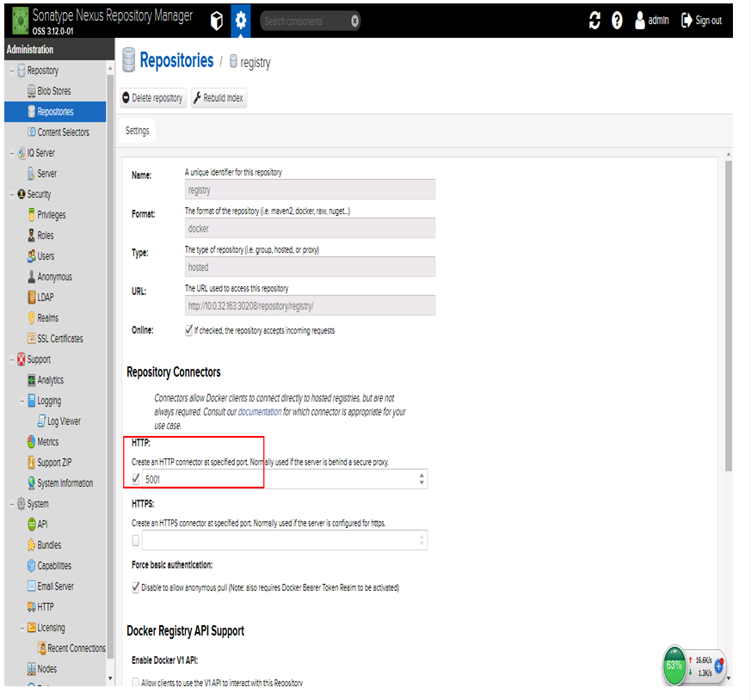Click the Rebuild index button

pyautogui.click(x=219, y=98)
